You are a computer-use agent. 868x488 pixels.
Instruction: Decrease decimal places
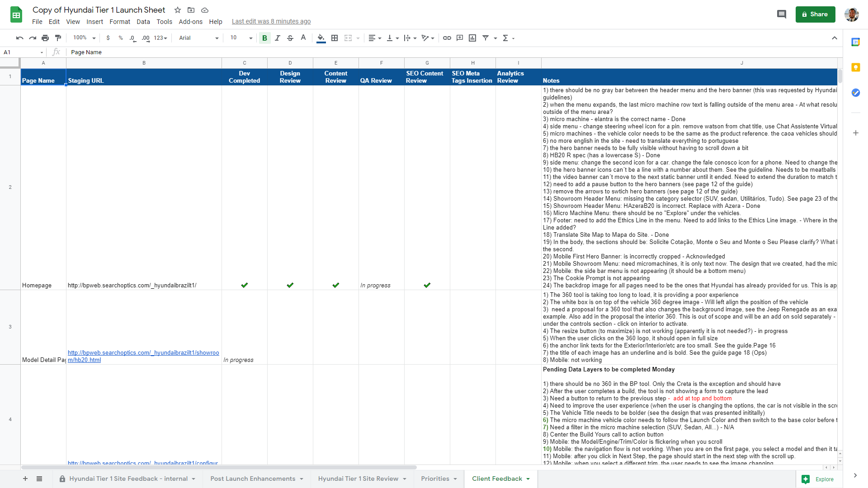tap(132, 38)
